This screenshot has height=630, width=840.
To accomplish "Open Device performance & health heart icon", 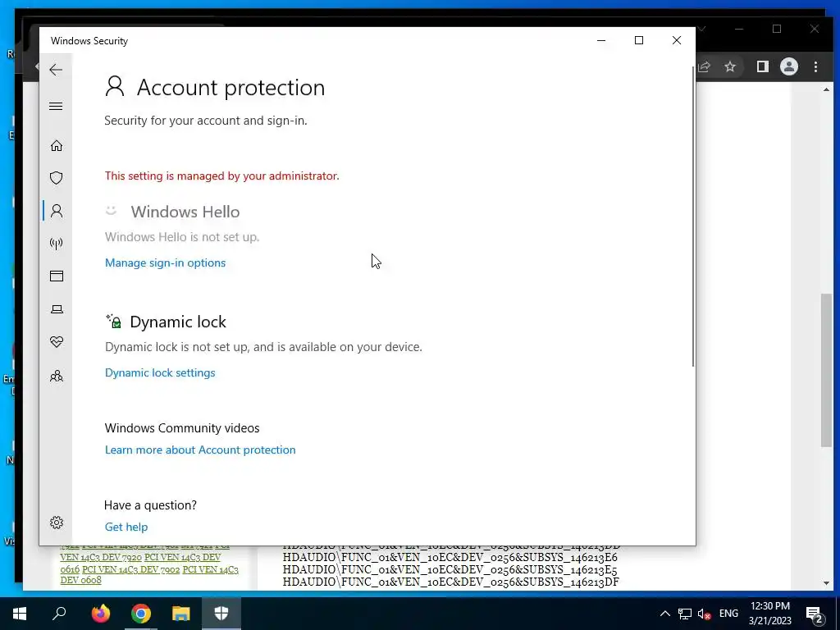I will coord(57,342).
